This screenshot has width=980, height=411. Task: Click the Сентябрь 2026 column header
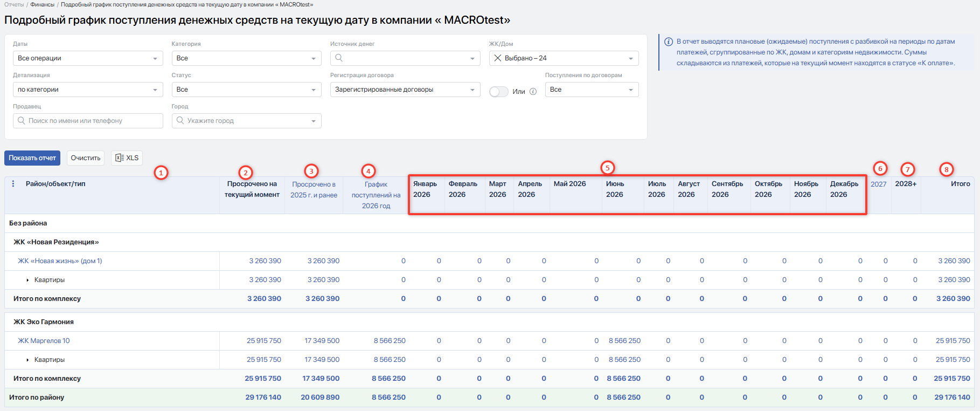[x=727, y=189]
